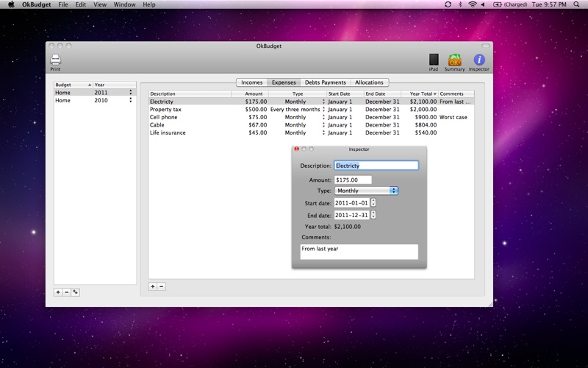Viewport: 588px width, 368px height.
Task: Click the volume icon in menu bar
Action: coord(483,4)
